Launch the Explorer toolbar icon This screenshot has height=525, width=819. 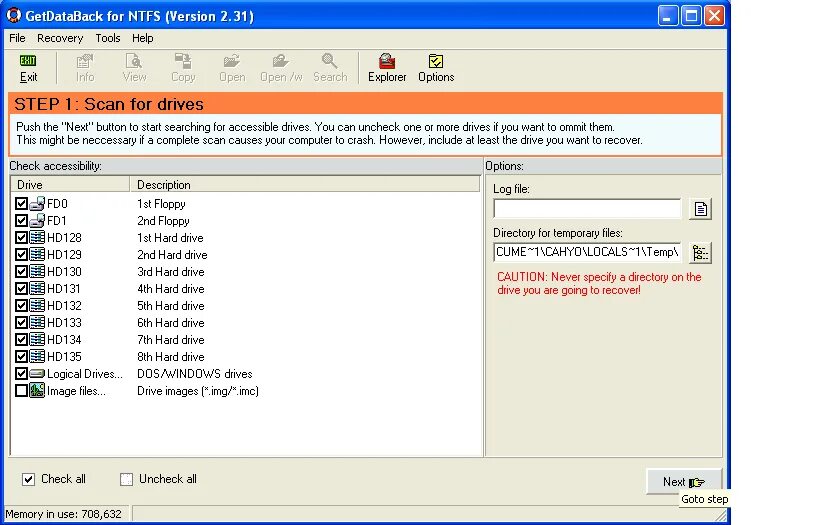tap(387, 61)
